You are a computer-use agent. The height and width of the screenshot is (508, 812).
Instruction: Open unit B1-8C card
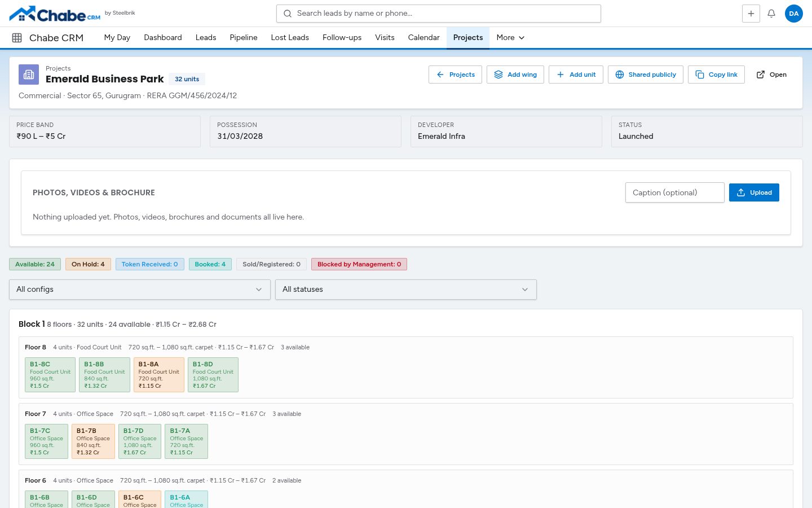coord(50,375)
